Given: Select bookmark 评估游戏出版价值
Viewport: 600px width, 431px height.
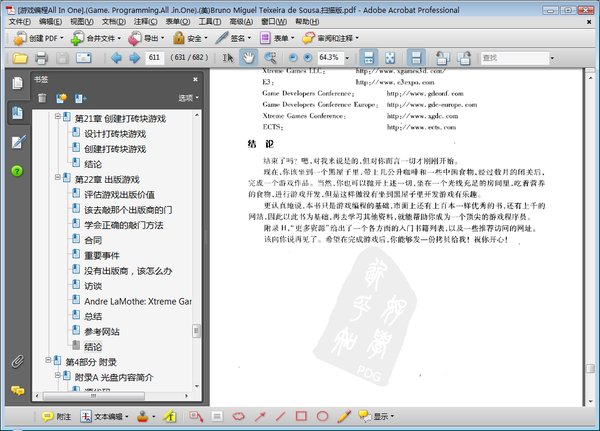Looking at the screenshot, I should [x=119, y=195].
